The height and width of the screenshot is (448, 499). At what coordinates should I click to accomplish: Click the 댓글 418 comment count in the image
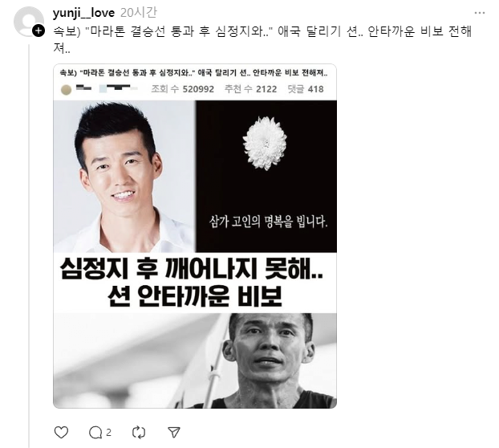click(306, 89)
